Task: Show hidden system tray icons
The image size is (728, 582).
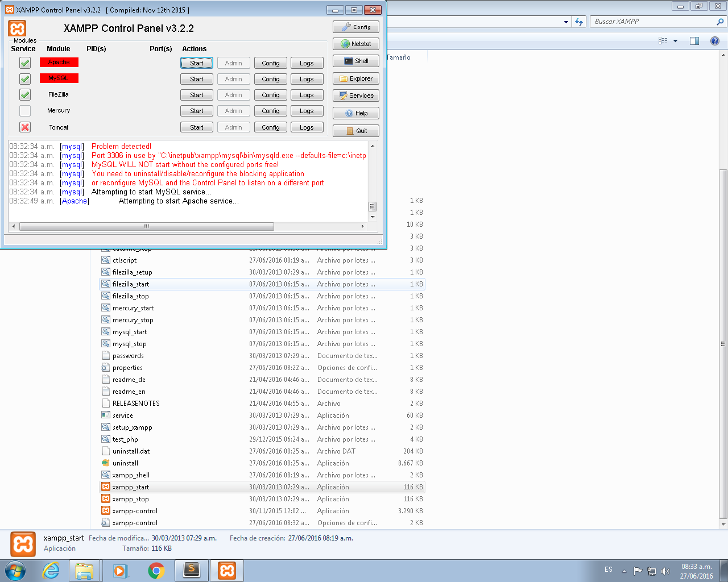Action: coord(624,571)
